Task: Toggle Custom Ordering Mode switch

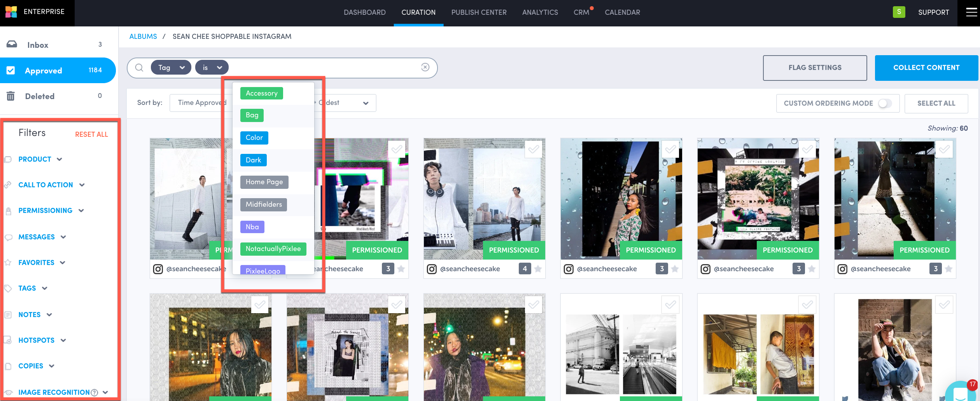Action: coord(885,103)
